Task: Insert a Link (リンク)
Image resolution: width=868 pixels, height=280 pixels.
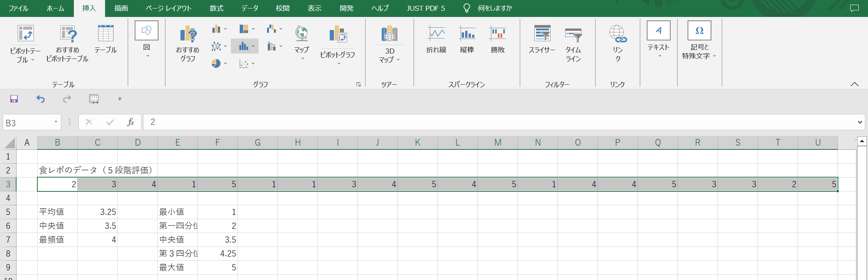Action: [x=618, y=44]
